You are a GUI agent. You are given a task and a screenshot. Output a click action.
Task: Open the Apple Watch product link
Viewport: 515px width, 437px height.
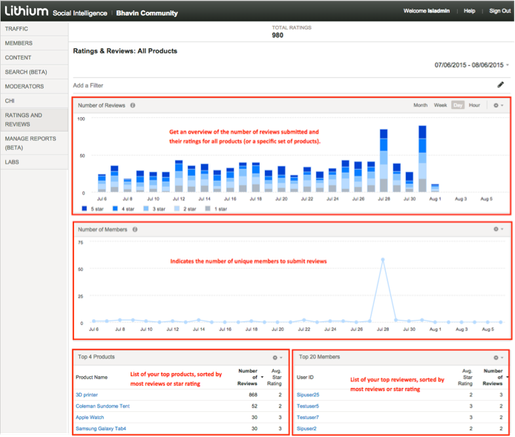click(x=90, y=417)
